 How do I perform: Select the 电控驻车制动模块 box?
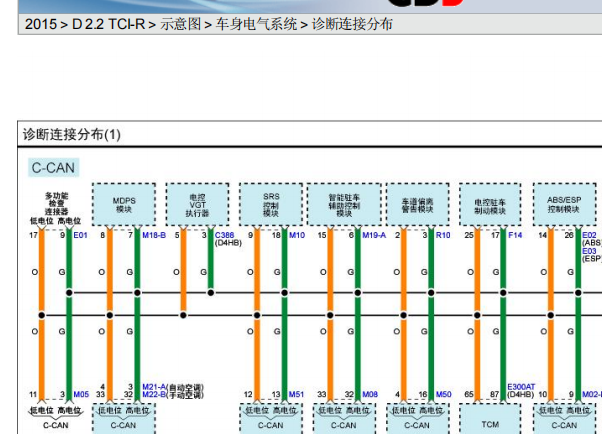(x=490, y=205)
